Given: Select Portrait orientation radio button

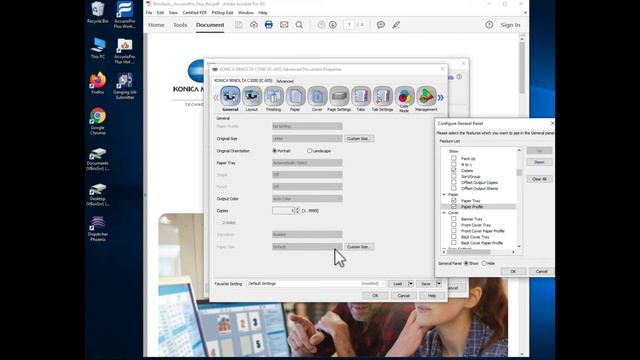Looking at the screenshot, I should pos(275,151).
